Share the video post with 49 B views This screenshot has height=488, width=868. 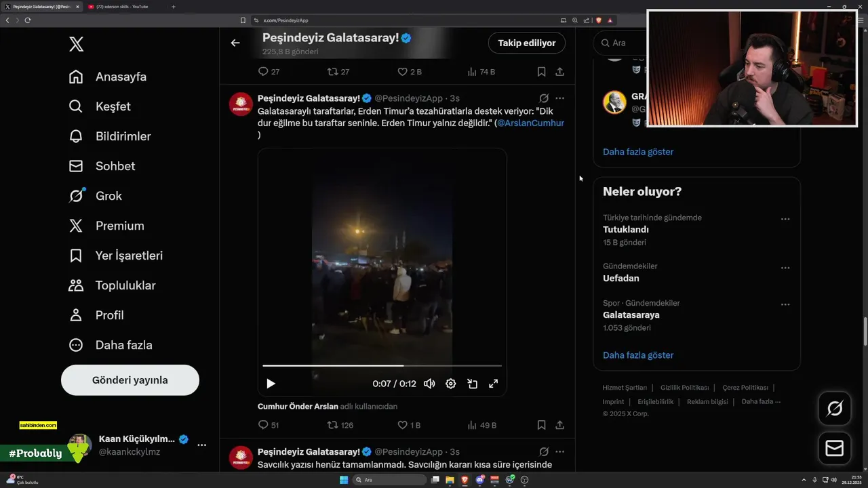click(x=560, y=426)
